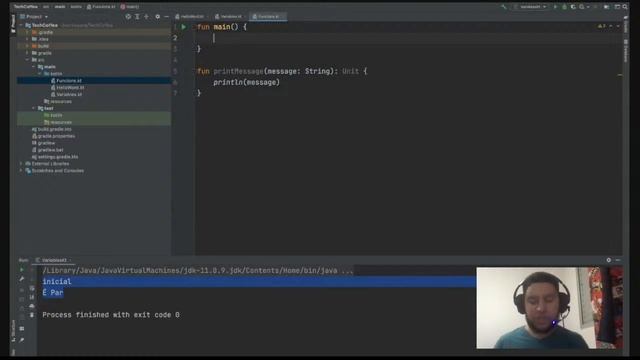This screenshot has height=360, width=640.
Task: Click the Run arrow in the top toolbar
Action: coord(555,7)
